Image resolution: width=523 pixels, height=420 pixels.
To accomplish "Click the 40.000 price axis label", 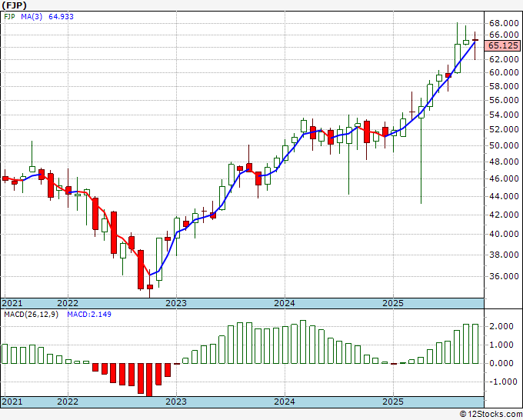I will click(504, 234).
